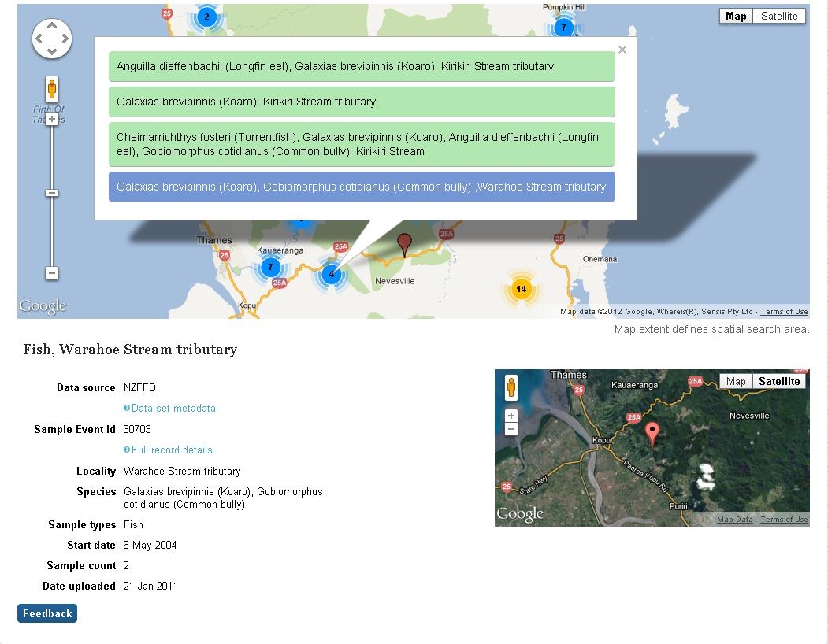The image size is (828, 644).
Task: Open the blue cluster marker labeled 4
Action: (x=332, y=274)
